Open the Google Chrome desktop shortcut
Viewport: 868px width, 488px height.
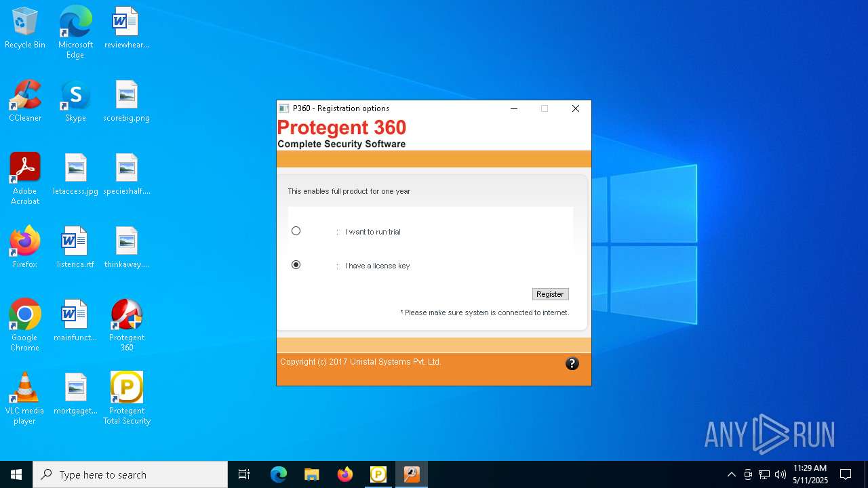click(x=25, y=325)
